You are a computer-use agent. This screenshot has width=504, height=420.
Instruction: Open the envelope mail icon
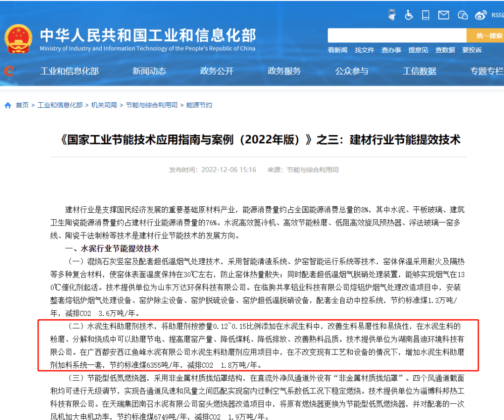[x=443, y=15]
